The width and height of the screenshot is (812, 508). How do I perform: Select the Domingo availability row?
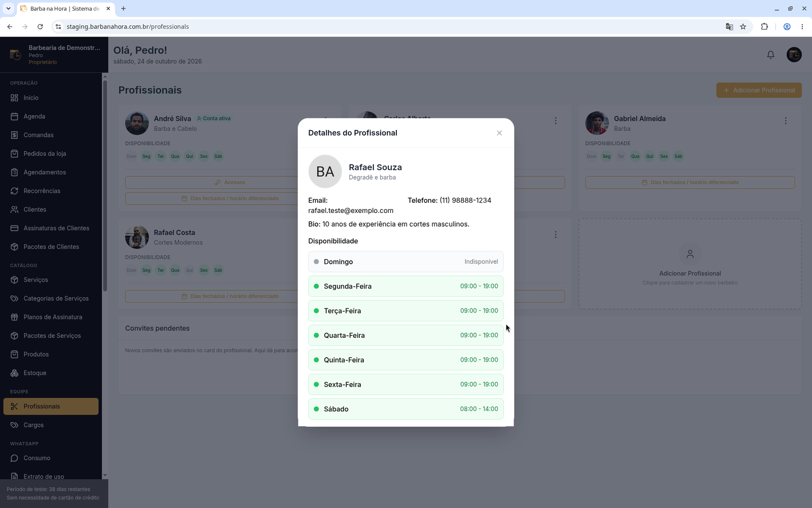[405, 262]
